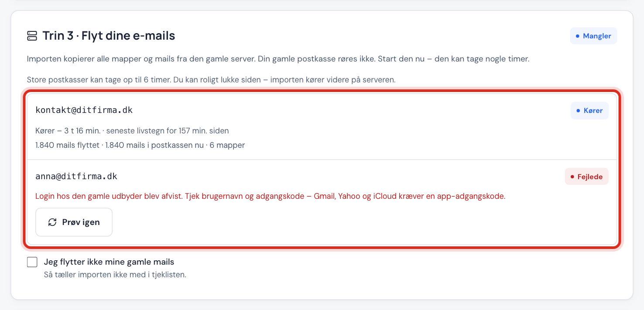Click the 'Store postkasser kan tage op til 6 timer' note
The height and width of the screenshot is (310, 644).
click(211, 80)
